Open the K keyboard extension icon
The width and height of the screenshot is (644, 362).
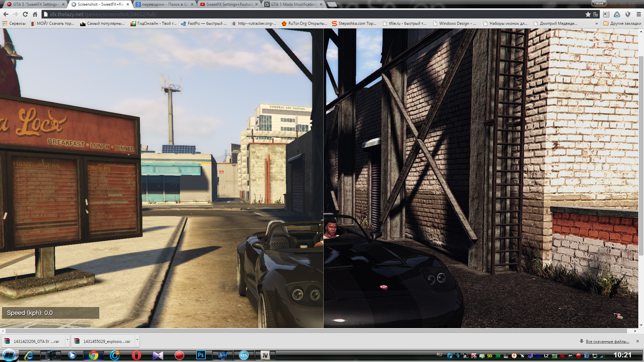point(606,14)
